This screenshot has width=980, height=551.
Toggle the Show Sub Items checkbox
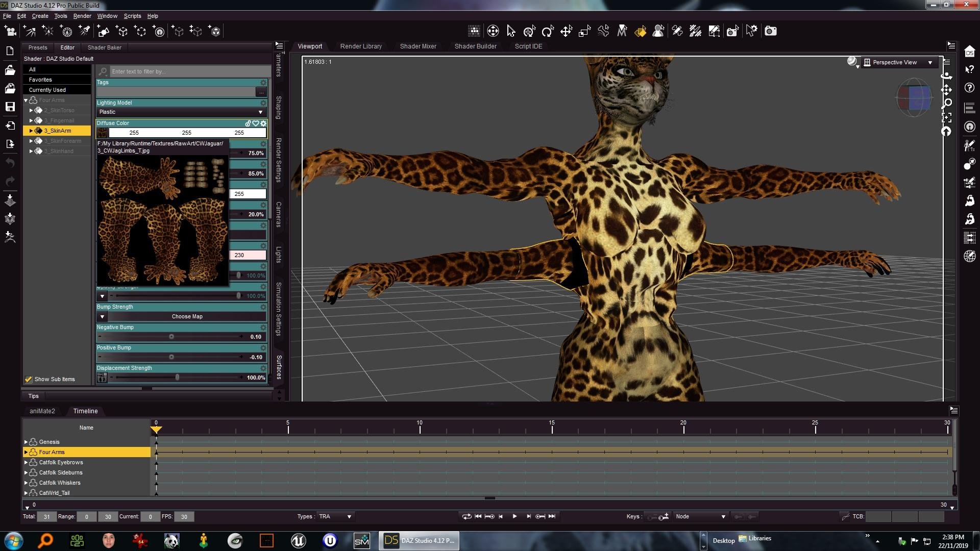pyautogui.click(x=29, y=379)
